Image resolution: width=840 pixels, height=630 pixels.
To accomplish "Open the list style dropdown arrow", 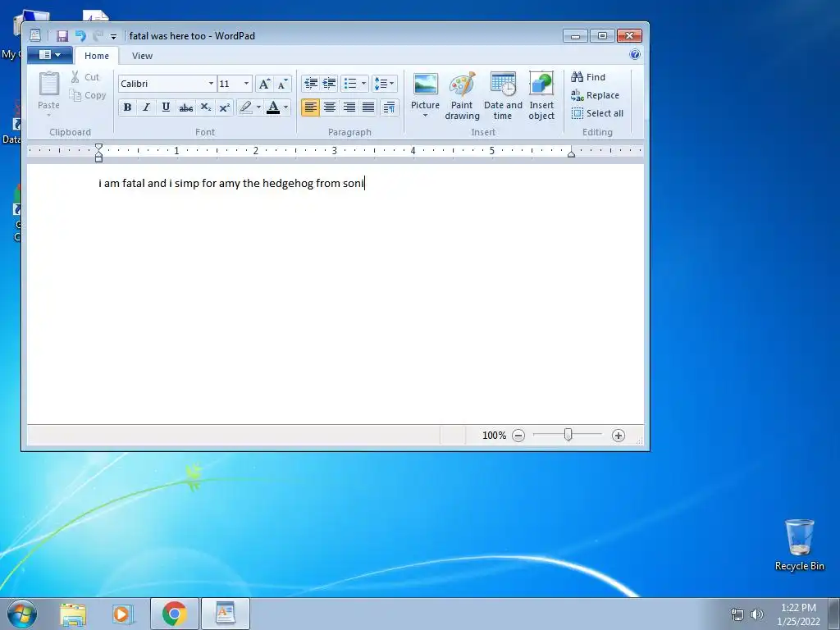I will point(363,84).
